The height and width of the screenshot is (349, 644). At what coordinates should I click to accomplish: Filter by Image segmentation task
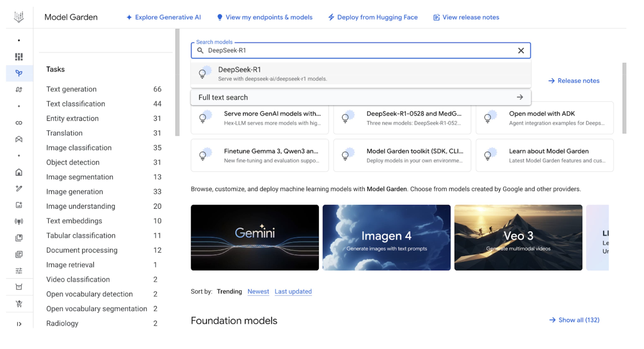pyautogui.click(x=104, y=177)
